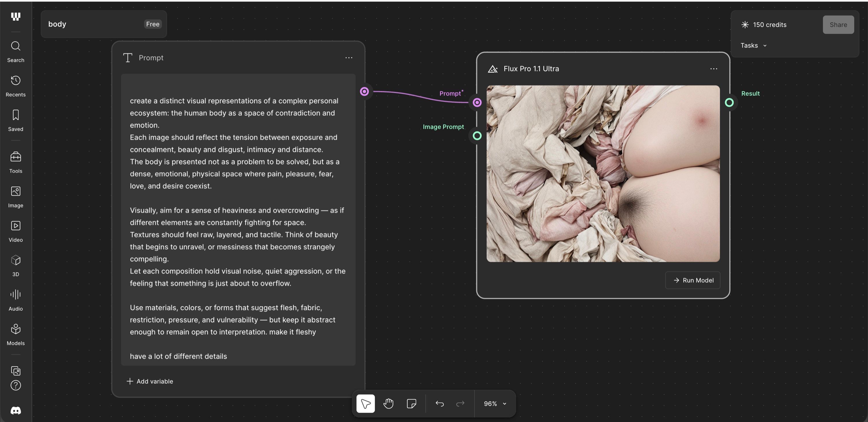This screenshot has height=422, width=868.
Task: Open the 3D models category
Action: [16, 266]
